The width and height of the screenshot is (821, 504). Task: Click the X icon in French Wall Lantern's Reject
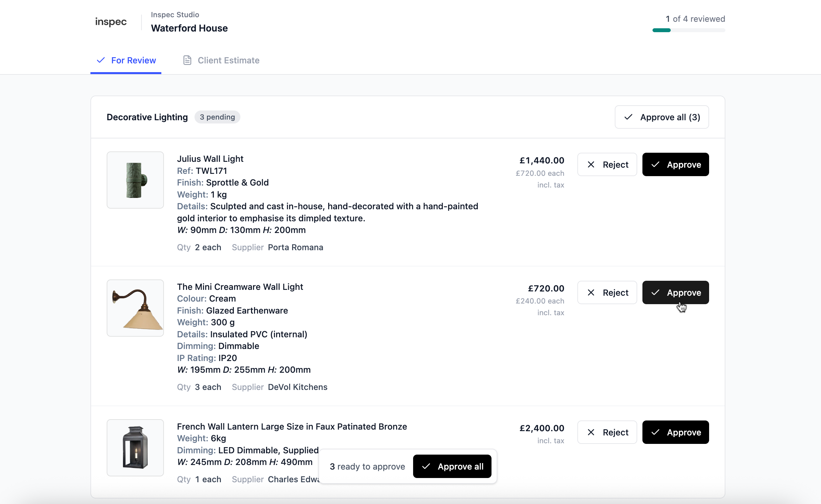(591, 432)
